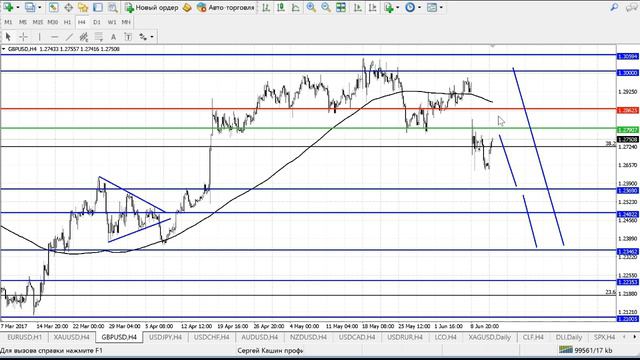Select the Crosshair tool
This screenshot has height=360, width=640.
[x=23, y=37]
